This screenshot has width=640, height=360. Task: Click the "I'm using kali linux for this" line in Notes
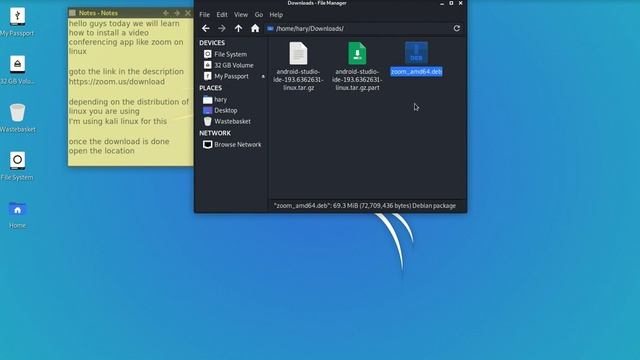118,121
